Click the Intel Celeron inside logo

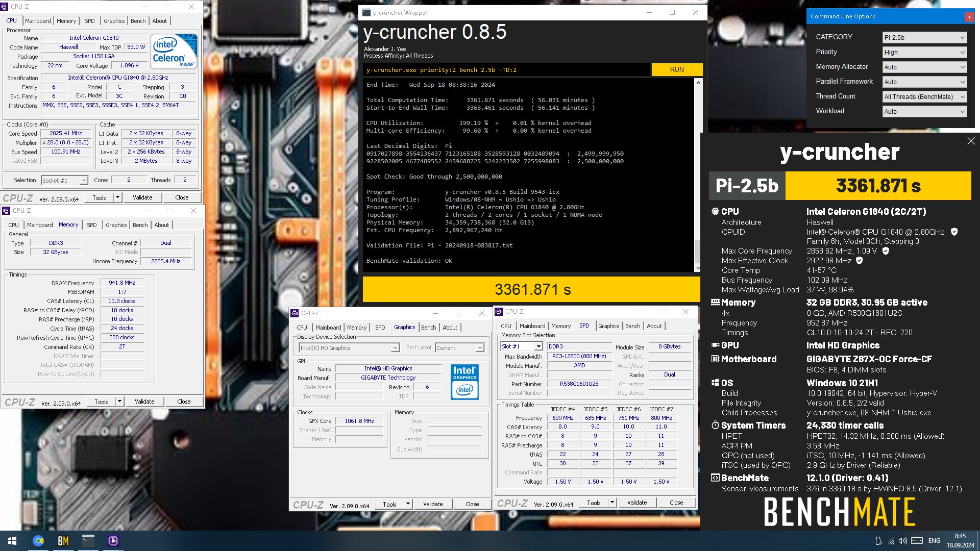coord(174,51)
